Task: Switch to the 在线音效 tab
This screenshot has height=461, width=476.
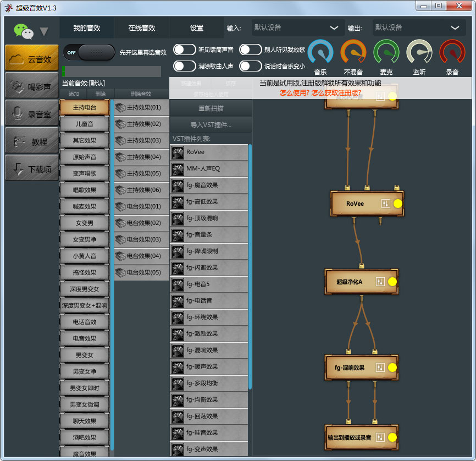Action: coord(142,28)
